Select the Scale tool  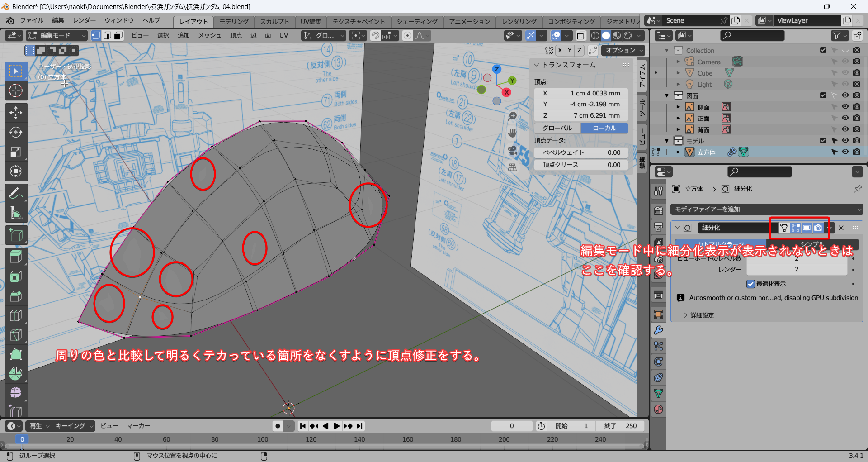coord(16,152)
